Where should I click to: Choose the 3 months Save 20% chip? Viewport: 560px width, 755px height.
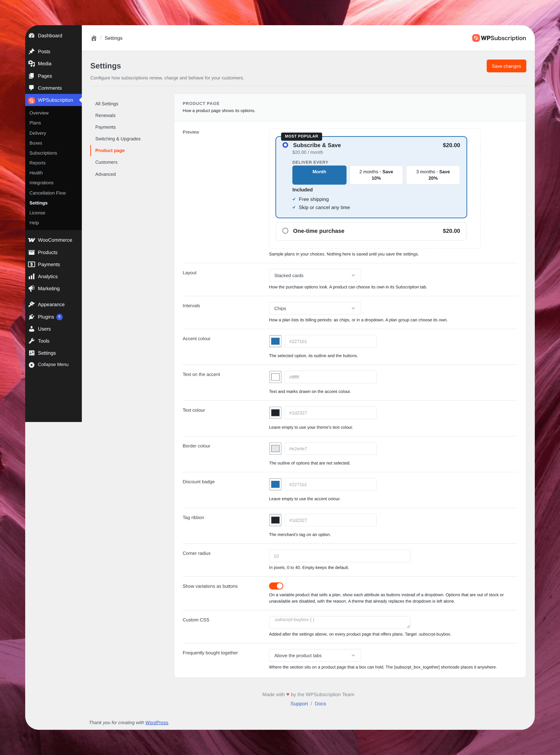point(433,175)
